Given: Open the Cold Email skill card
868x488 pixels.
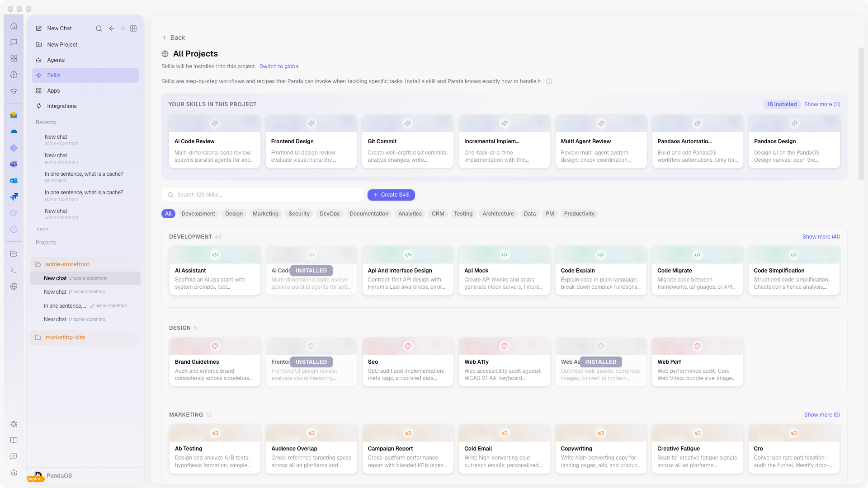Looking at the screenshot, I should [504, 449].
